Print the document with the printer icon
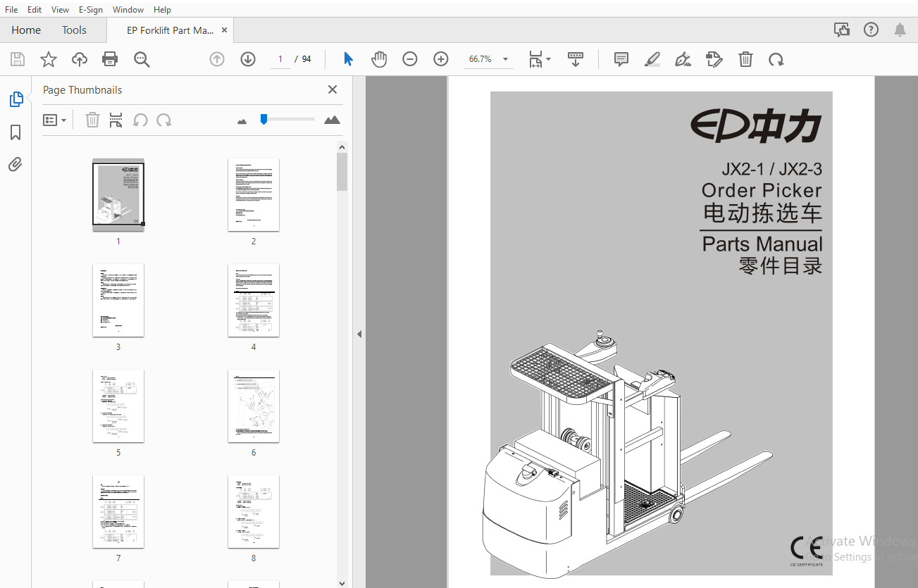Viewport: 918px width, 588px height. (x=111, y=59)
